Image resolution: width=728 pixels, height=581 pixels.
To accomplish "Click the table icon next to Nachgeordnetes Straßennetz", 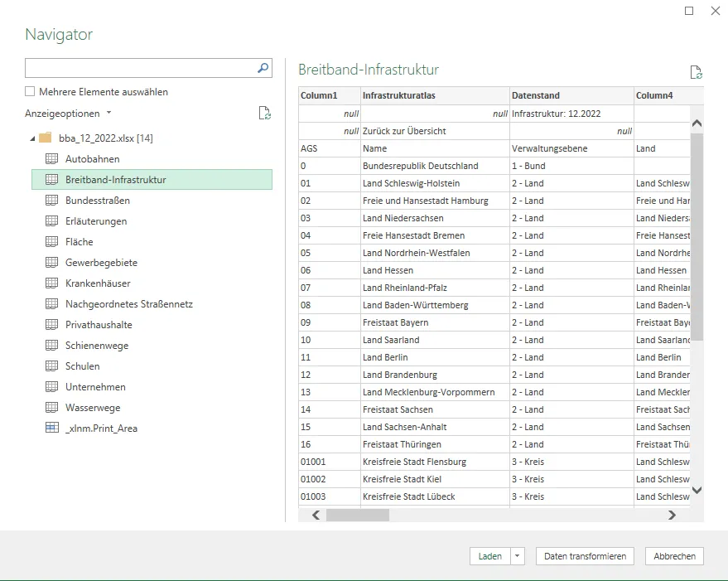I will tap(51, 304).
